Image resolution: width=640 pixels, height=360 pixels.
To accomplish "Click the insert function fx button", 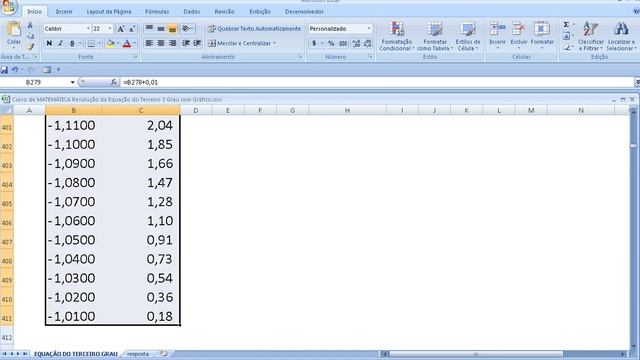I will point(113,82).
